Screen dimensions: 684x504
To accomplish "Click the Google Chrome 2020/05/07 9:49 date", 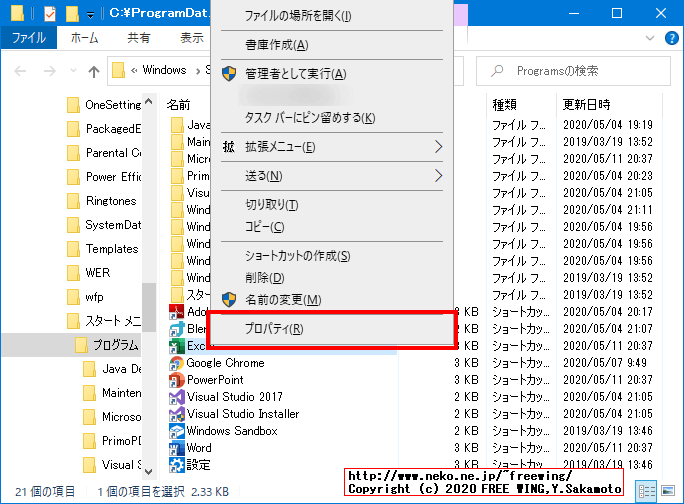I will click(605, 363).
